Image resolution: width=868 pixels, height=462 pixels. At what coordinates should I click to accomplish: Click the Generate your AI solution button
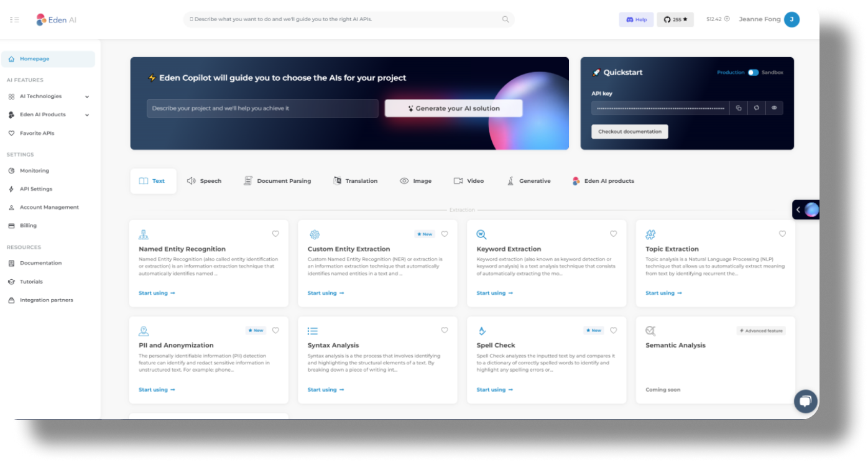point(453,108)
